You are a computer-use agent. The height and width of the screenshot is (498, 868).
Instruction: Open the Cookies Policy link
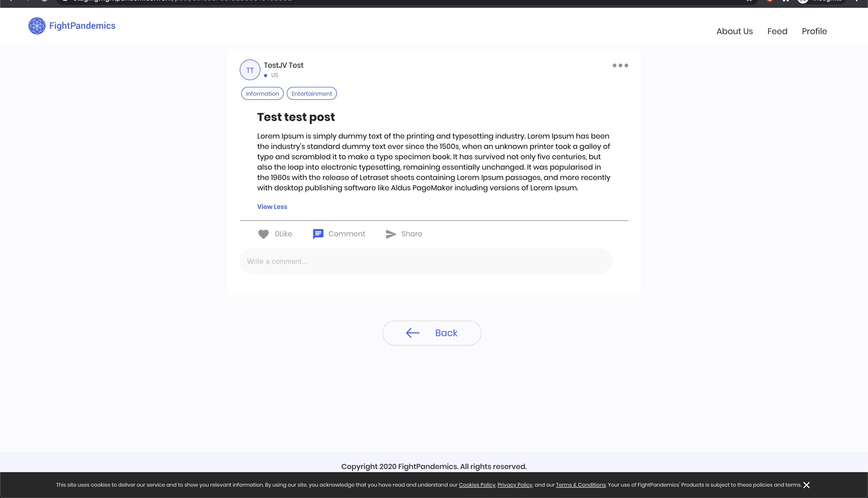pyautogui.click(x=477, y=485)
